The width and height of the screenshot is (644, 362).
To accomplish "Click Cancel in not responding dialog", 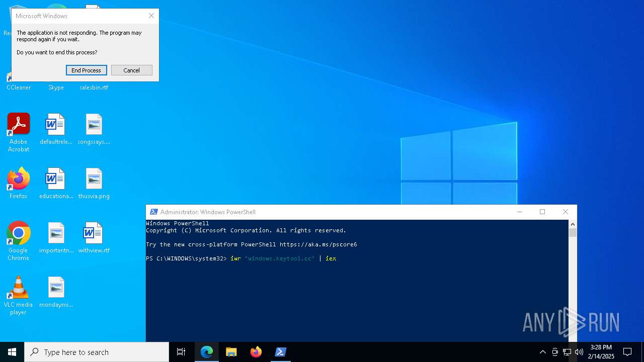I will click(x=132, y=70).
